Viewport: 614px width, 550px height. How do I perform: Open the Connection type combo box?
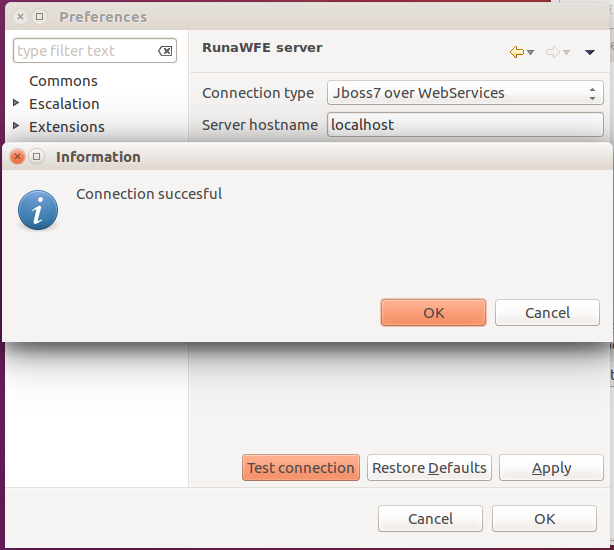[465, 93]
